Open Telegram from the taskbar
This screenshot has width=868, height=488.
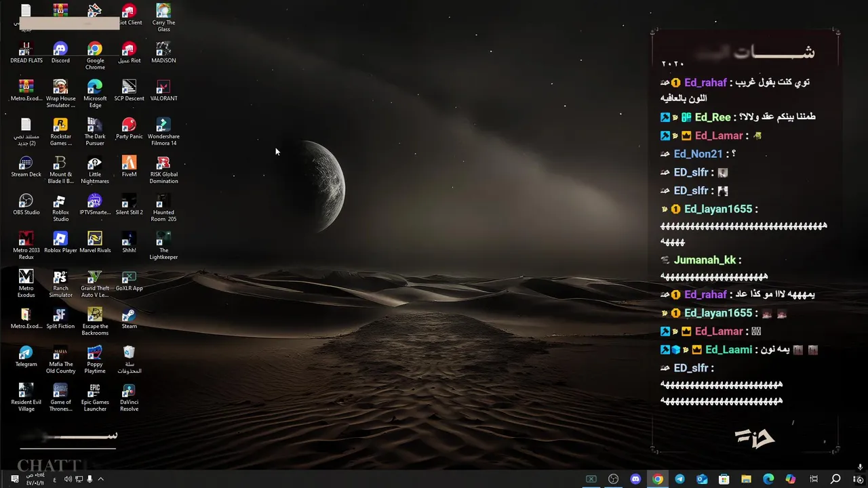[679, 479]
